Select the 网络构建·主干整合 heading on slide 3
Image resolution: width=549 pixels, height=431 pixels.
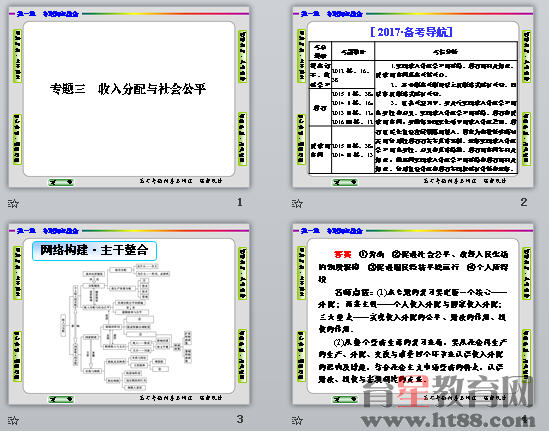click(x=94, y=251)
